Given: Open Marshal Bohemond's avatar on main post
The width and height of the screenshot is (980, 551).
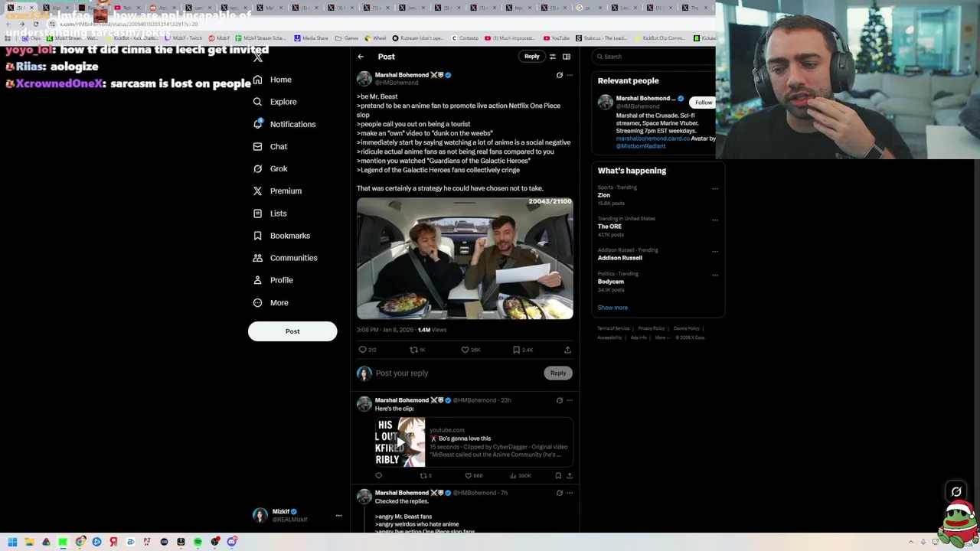Looking at the screenshot, I should point(364,79).
